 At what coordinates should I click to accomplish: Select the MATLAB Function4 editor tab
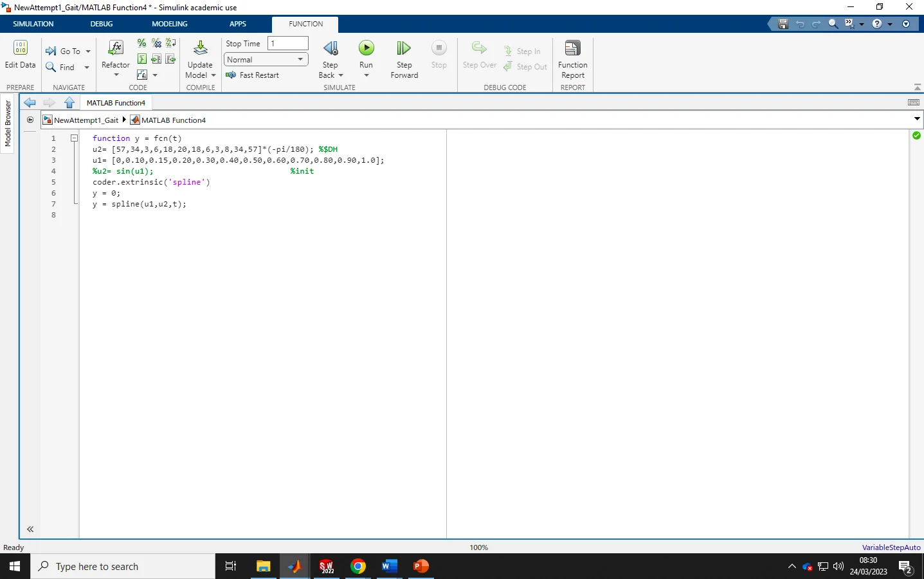[116, 102]
